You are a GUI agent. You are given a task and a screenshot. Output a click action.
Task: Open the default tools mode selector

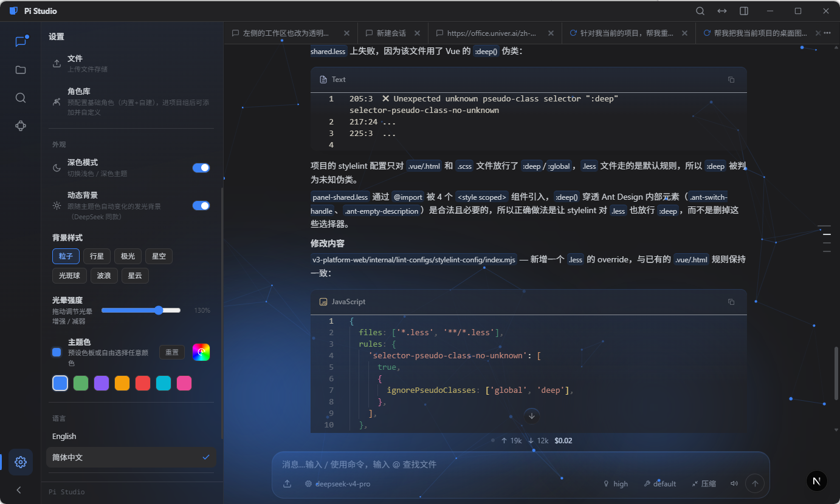pyautogui.click(x=659, y=484)
